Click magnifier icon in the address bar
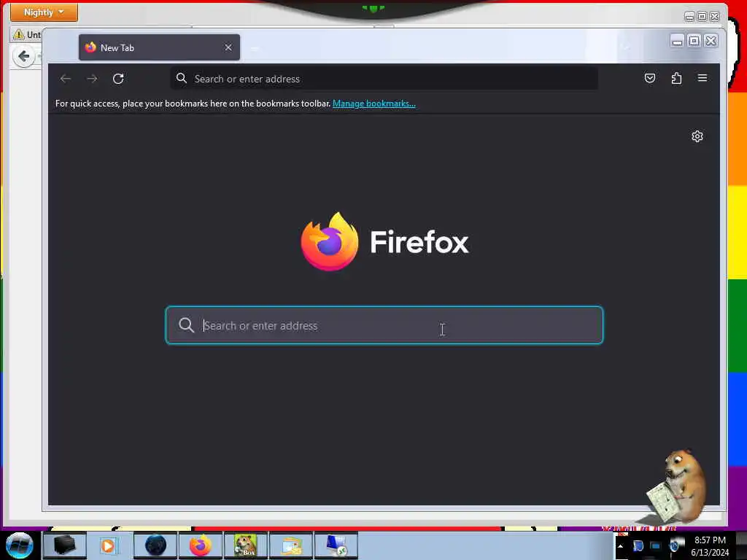 182,78
